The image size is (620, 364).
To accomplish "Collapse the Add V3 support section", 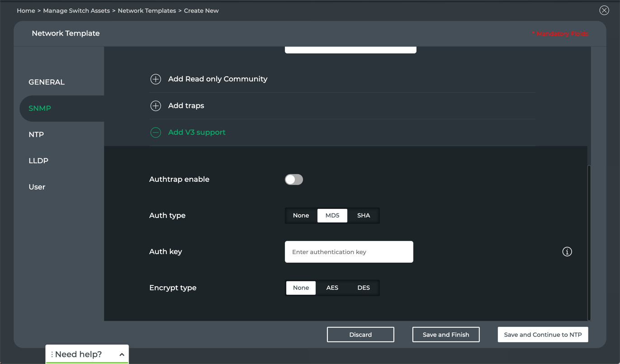I will [197, 132].
